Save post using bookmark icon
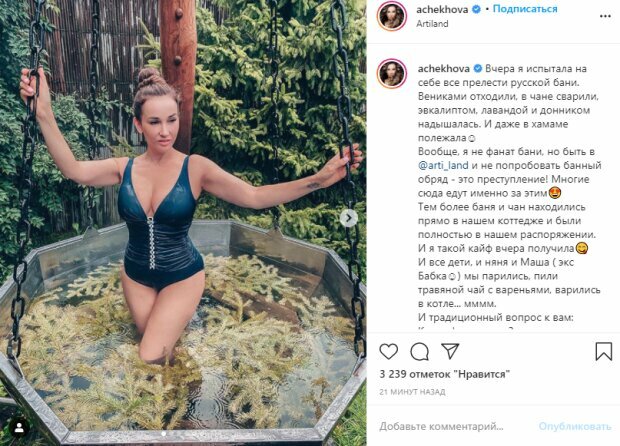 coord(603,351)
